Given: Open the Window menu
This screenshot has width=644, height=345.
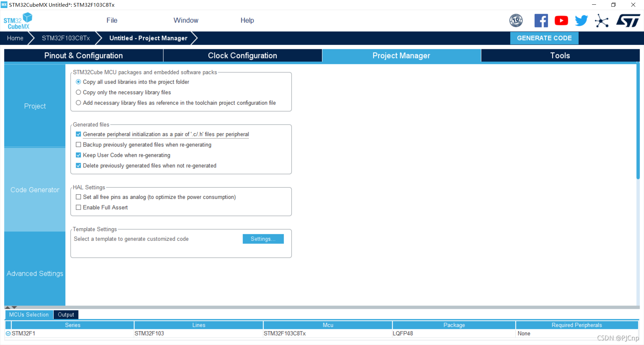Looking at the screenshot, I should tap(186, 20).
